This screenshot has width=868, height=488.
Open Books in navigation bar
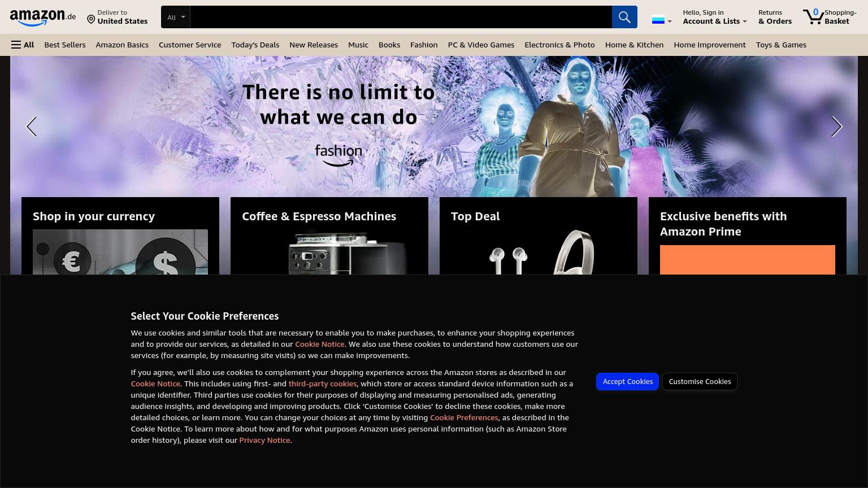[389, 45]
